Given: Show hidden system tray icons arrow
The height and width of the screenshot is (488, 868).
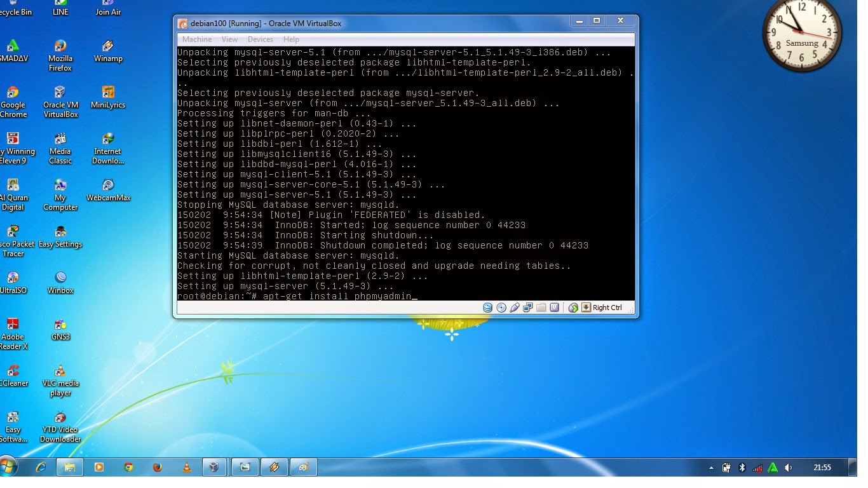Looking at the screenshot, I should (711, 468).
